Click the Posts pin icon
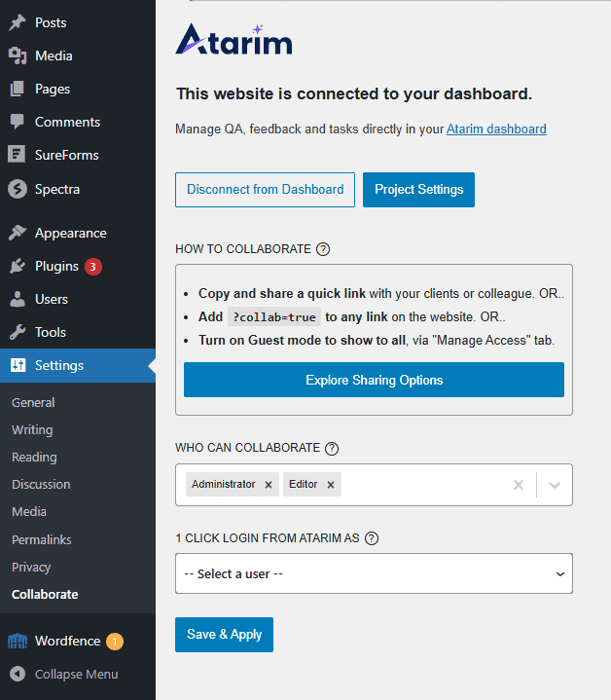 tap(18, 22)
